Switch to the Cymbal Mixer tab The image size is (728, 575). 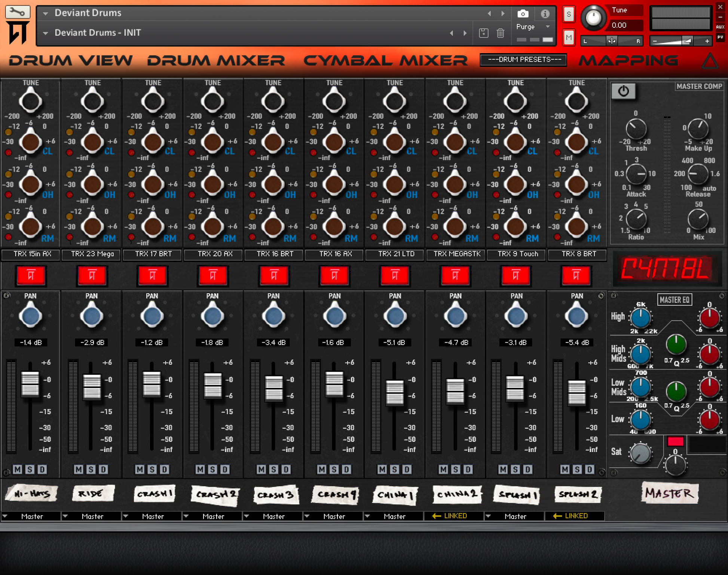click(x=385, y=60)
